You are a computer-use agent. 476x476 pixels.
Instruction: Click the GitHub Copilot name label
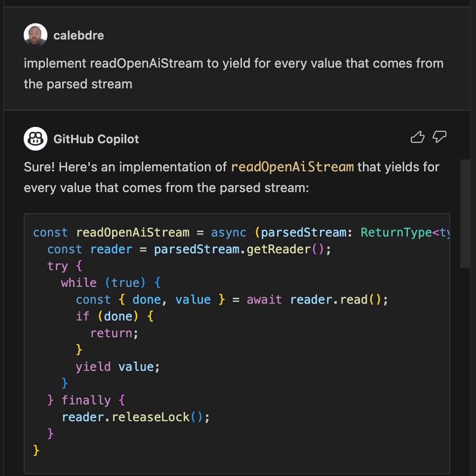pos(96,139)
